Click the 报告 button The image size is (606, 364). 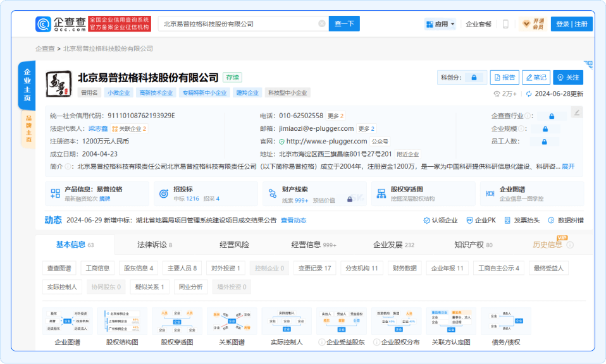coord(504,78)
